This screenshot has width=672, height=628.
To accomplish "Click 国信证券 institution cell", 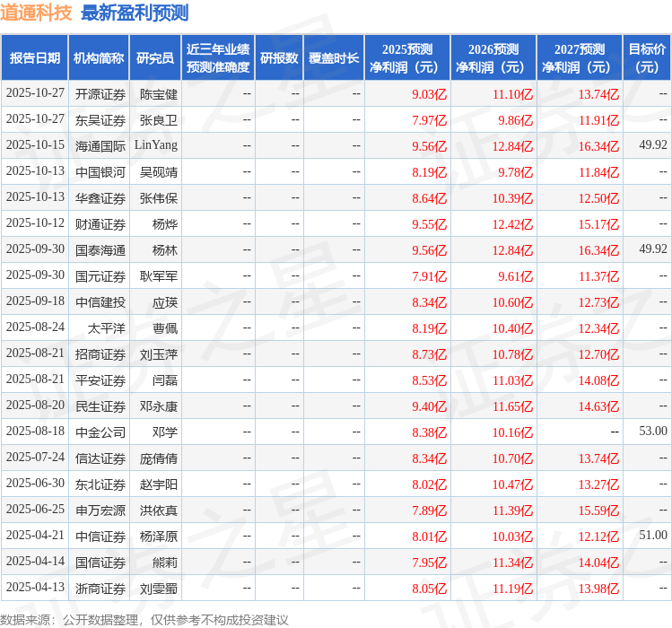I will point(100,563).
